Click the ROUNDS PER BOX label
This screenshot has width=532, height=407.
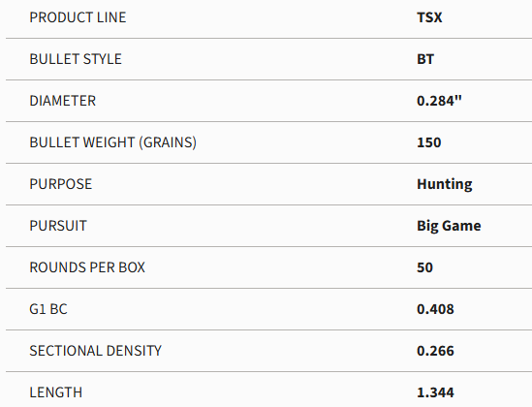[87, 267]
